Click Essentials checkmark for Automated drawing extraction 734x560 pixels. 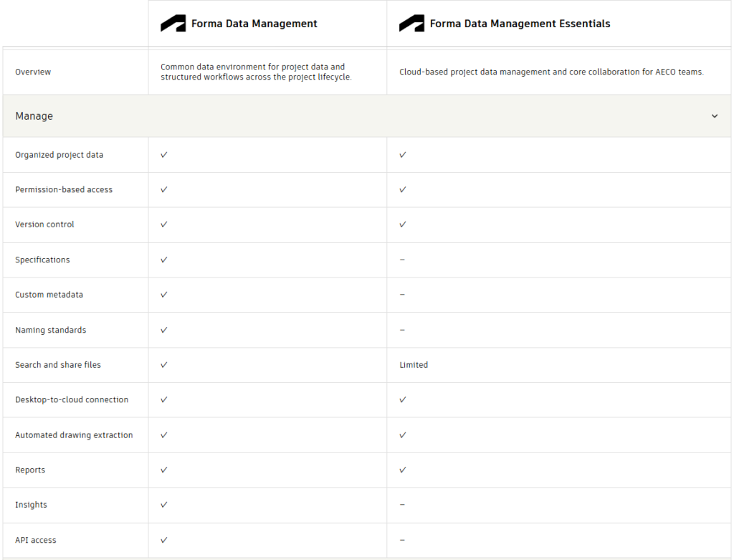[403, 435]
